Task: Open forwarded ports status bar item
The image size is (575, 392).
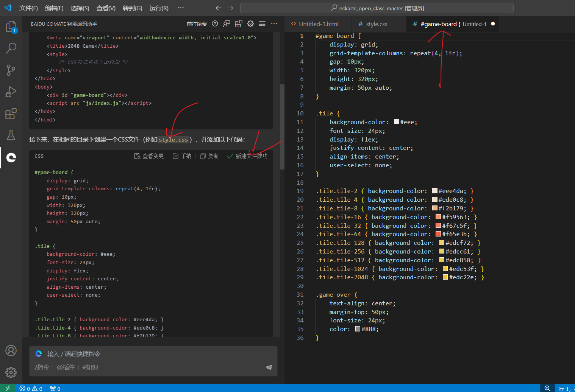Action: pyautogui.click(x=55, y=389)
